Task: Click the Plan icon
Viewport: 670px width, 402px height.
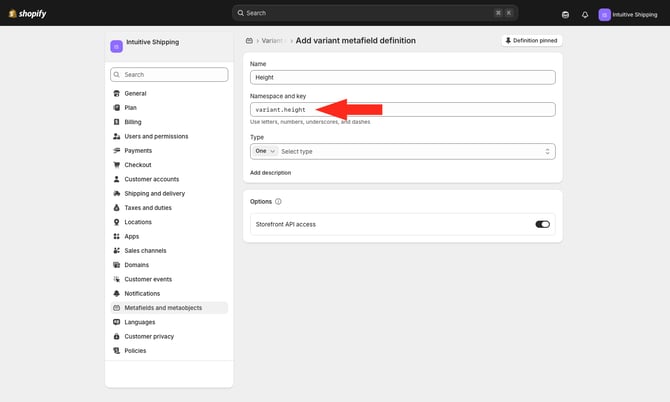Action: point(116,108)
